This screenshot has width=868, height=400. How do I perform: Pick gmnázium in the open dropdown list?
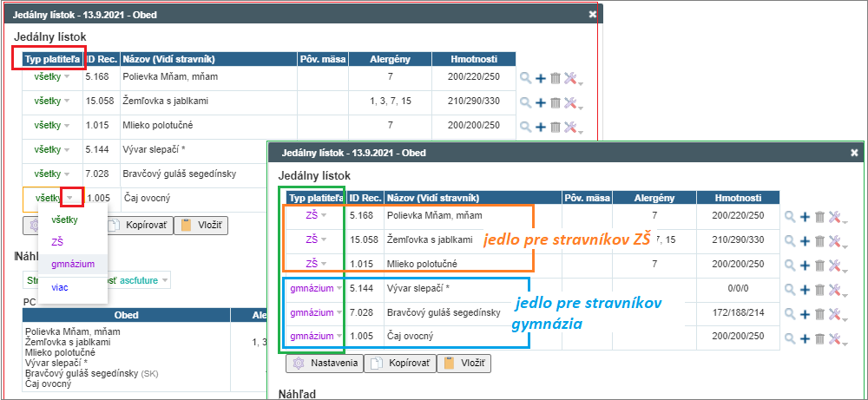tap(72, 264)
